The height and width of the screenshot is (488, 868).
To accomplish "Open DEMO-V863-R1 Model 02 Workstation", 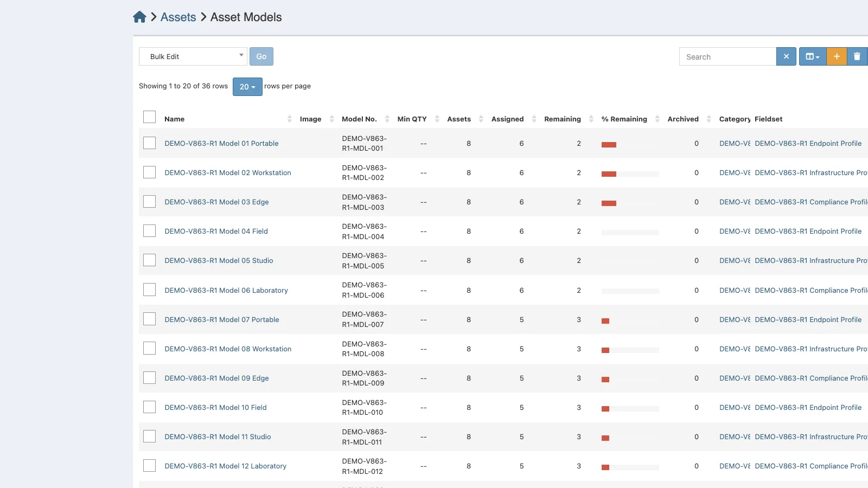I will click(x=228, y=172).
